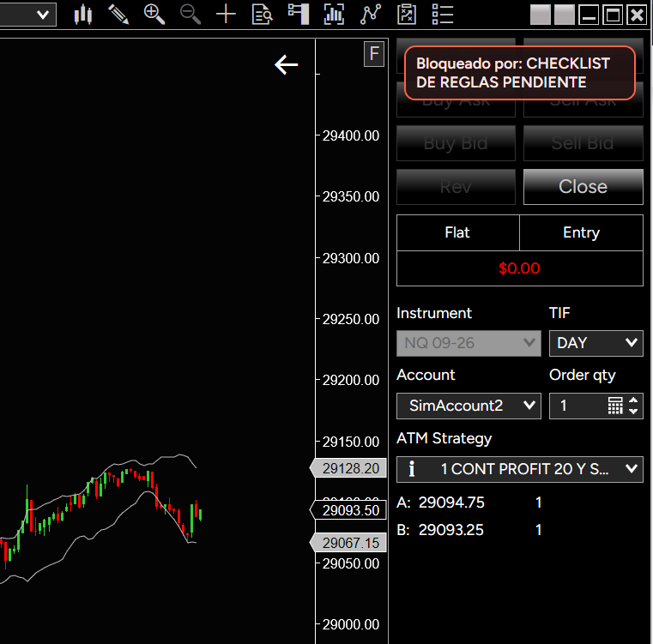This screenshot has height=644, width=653.
Task: Click the $0.00 PnL display
Action: pos(520,268)
